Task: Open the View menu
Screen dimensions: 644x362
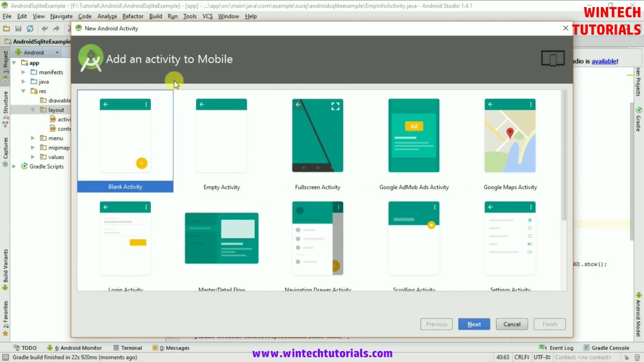Action: point(39,16)
